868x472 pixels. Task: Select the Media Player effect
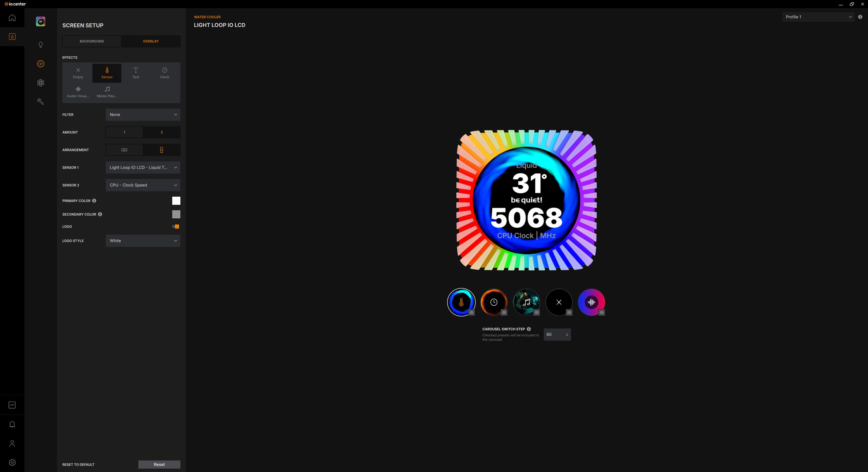tap(107, 92)
